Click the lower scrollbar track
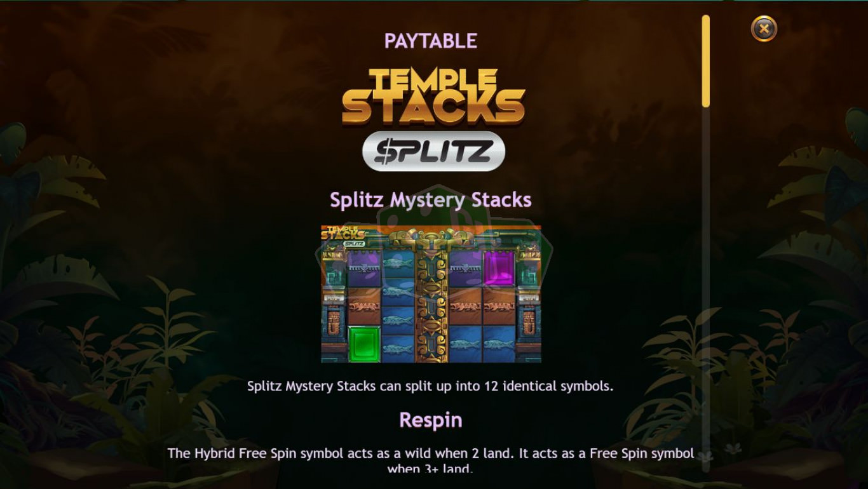The height and width of the screenshot is (489, 868). pos(705,289)
